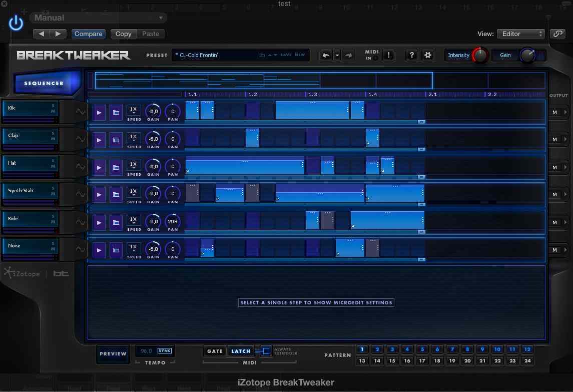Image resolution: width=573 pixels, height=392 pixels.
Task: Click the Compare button
Action: coord(89,34)
